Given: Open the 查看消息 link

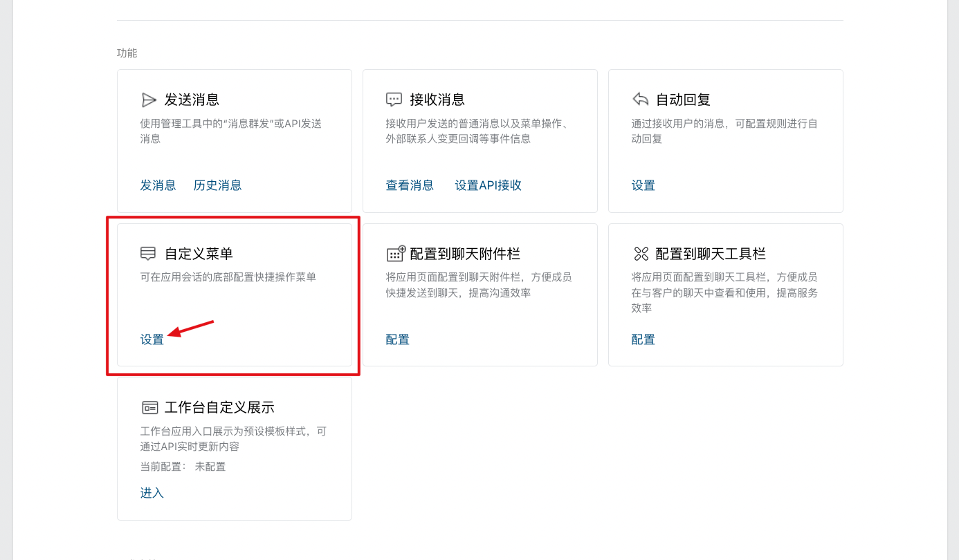Looking at the screenshot, I should (x=410, y=185).
